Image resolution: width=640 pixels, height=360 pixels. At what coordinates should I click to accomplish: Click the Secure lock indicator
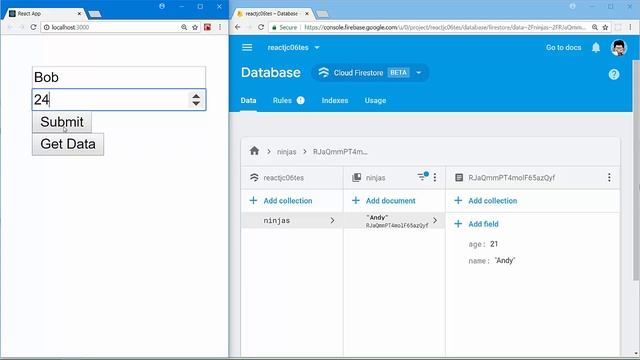284,27
